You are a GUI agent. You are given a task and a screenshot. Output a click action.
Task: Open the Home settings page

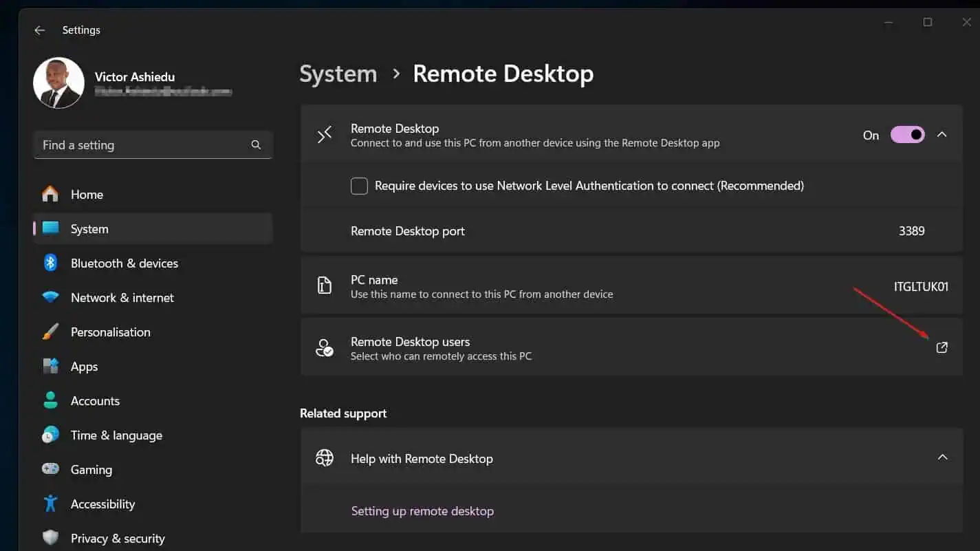153,195
